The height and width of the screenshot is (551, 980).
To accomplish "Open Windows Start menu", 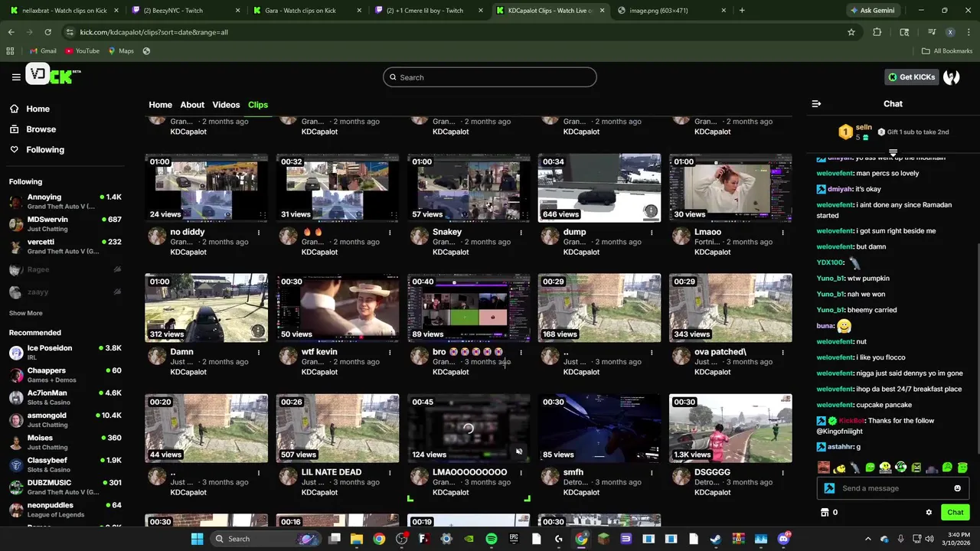I will [197, 539].
